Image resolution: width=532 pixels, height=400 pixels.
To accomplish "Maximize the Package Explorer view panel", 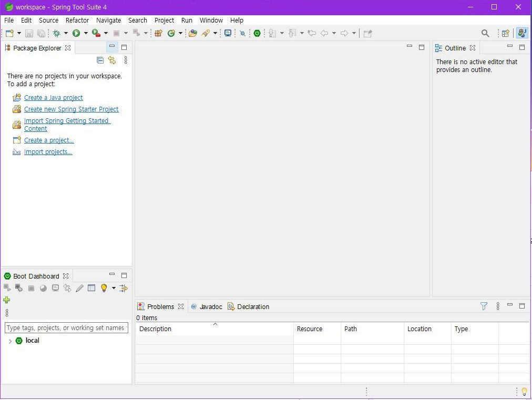I will click(x=124, y=47).
